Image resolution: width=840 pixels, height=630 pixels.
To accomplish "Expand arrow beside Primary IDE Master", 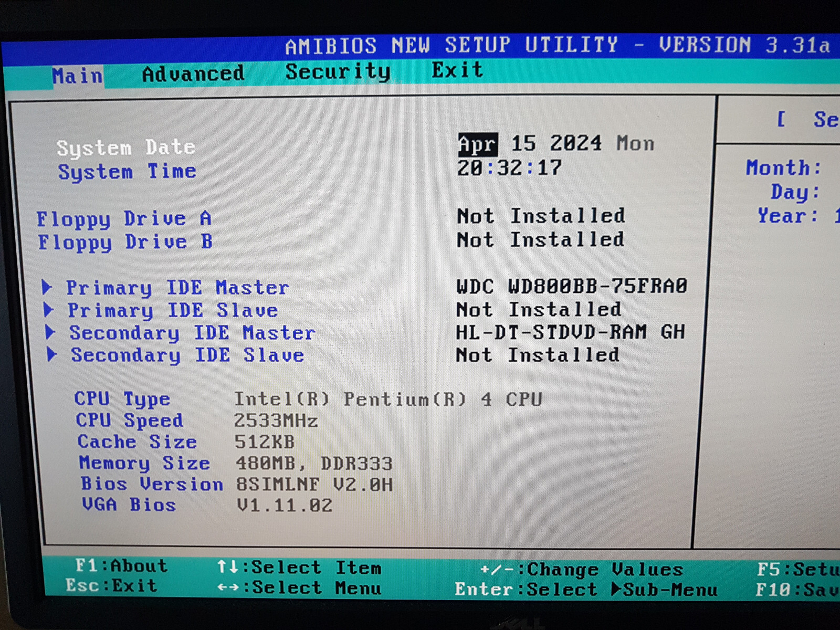I will pos(47,287).
